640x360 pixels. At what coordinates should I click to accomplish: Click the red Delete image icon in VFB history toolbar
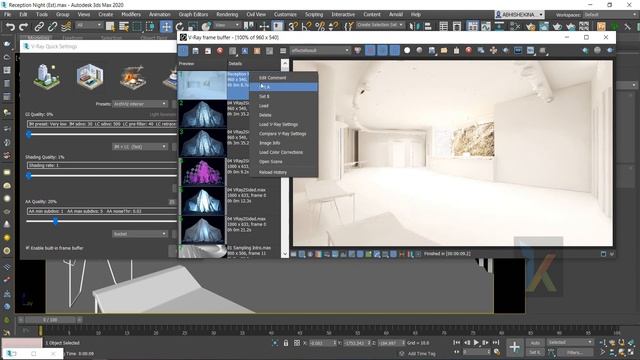220,51
